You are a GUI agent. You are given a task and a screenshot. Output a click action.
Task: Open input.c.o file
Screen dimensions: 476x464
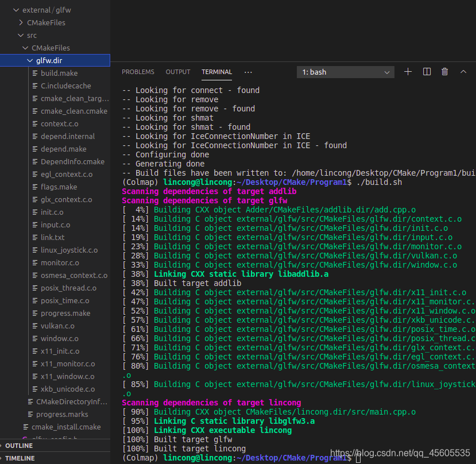point(56,225)
